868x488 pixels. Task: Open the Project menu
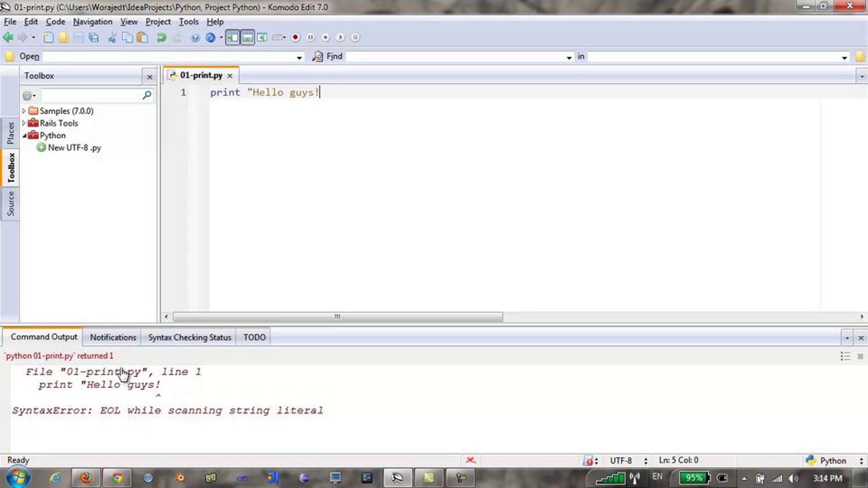coord(158,22)
